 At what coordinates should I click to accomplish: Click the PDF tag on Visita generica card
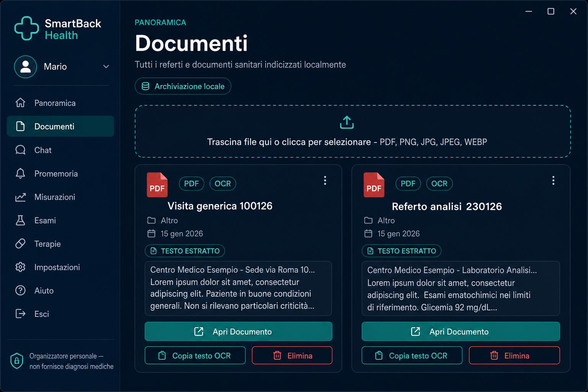pyautogui.click(x=191, y=184)
